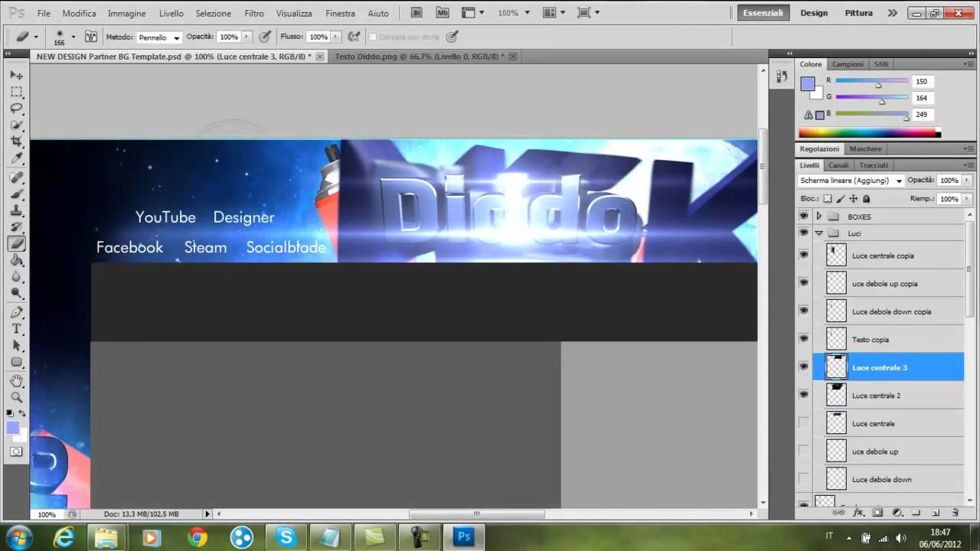
Task: Open Google Chrome from taskbar
Action: (197, 538)
